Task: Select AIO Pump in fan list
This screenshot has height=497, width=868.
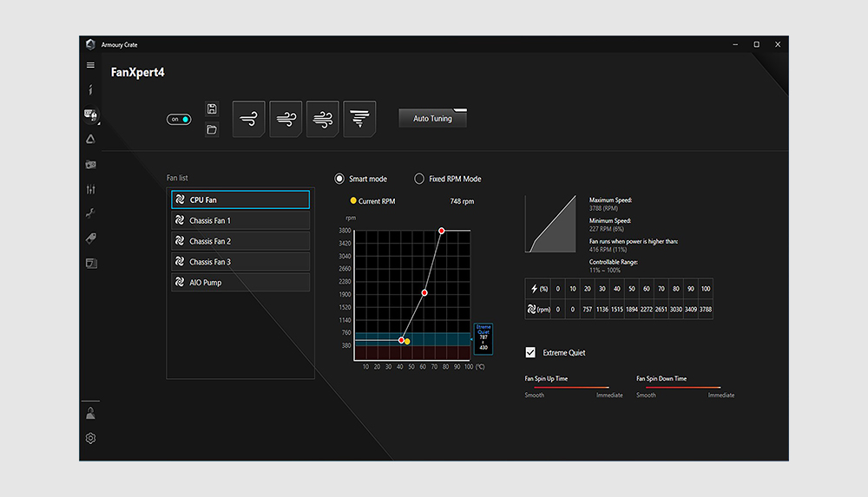Action: tap(240, 282)
